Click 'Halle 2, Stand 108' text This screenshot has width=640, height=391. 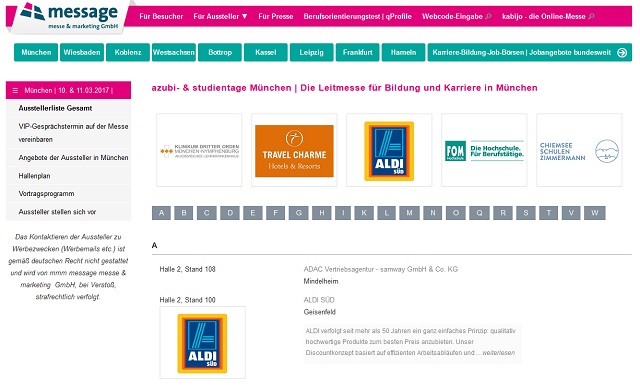(x=187, y=269)
